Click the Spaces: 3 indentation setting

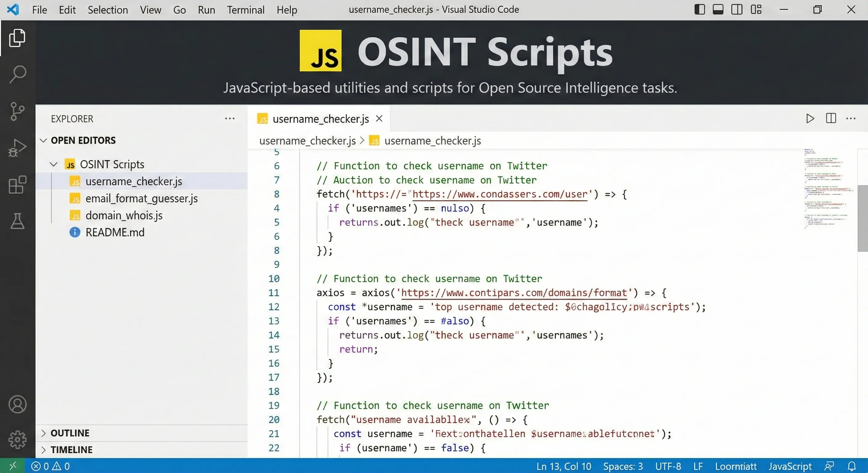coord(623,466)
